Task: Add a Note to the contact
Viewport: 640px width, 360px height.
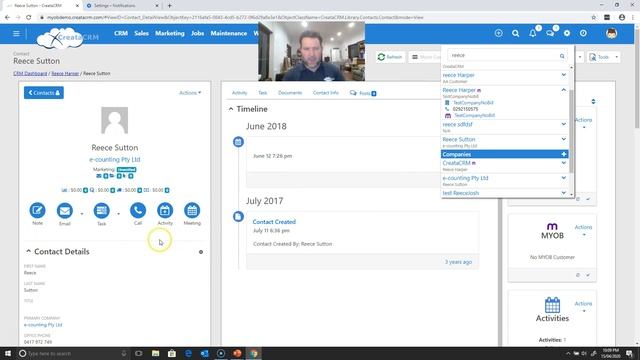Action: coord(37,211)
